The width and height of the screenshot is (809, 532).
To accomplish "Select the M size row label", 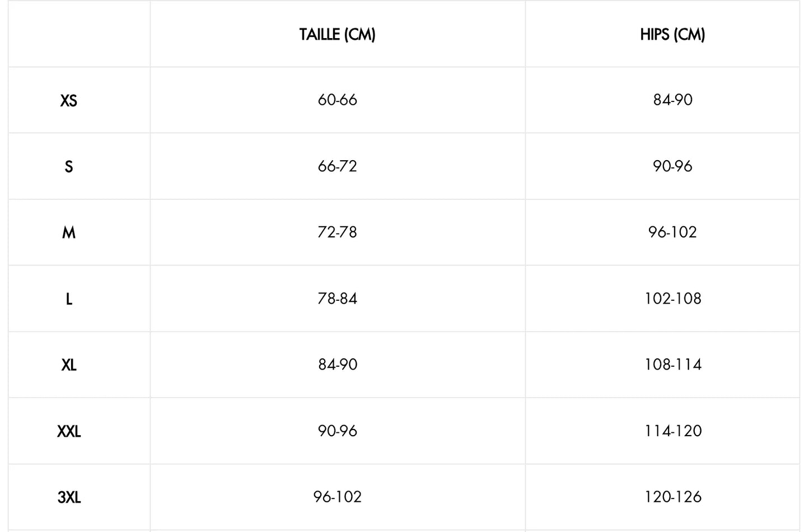I will [x=68, y=233].
